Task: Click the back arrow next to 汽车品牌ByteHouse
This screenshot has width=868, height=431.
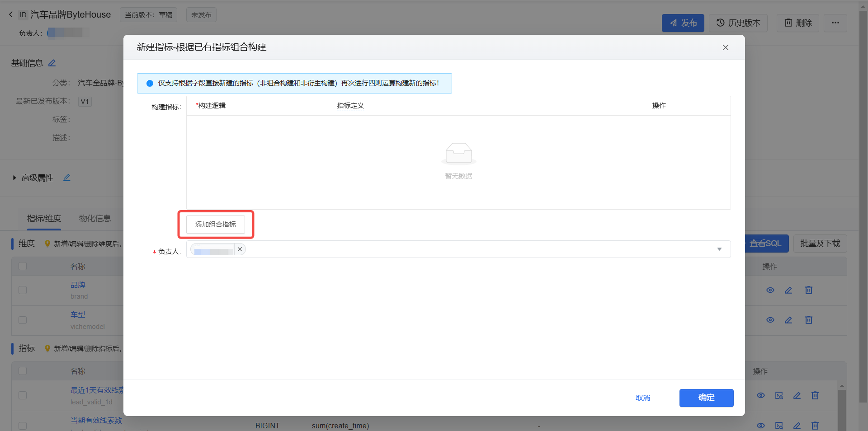Action: point(11,14)
